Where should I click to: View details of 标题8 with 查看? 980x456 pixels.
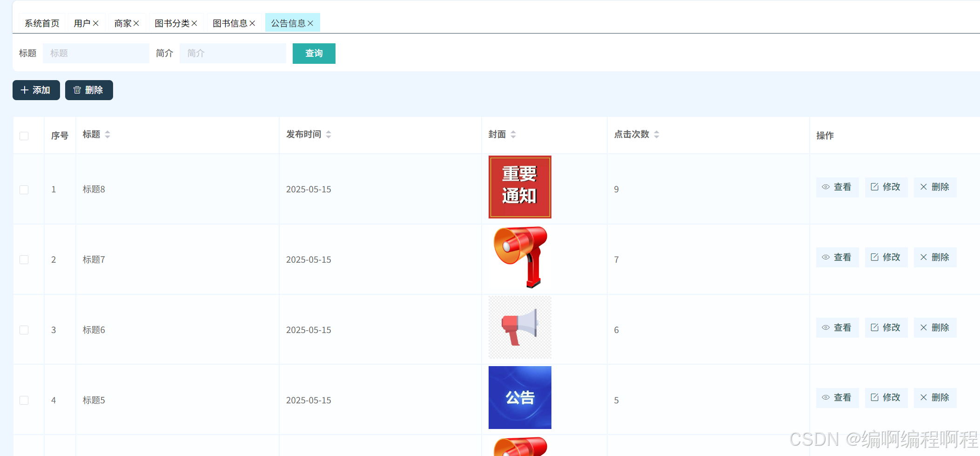tap(837, 187)
